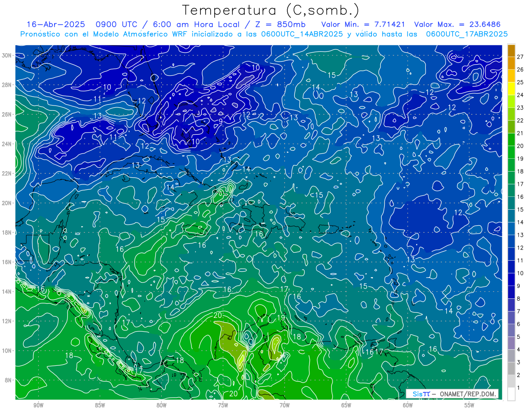This screenshot has width=532, height=411.
Task: Click the 60W longitude axis label
Action: [408, 405]
